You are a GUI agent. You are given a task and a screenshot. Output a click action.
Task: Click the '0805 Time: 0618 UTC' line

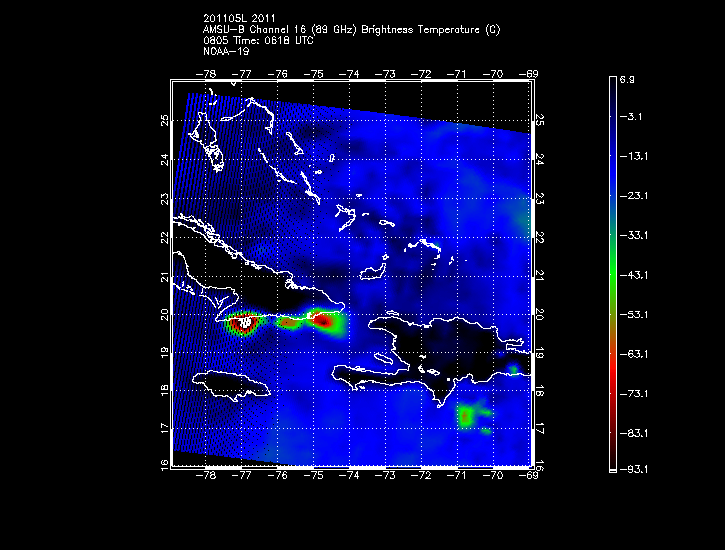click(258, 41)
